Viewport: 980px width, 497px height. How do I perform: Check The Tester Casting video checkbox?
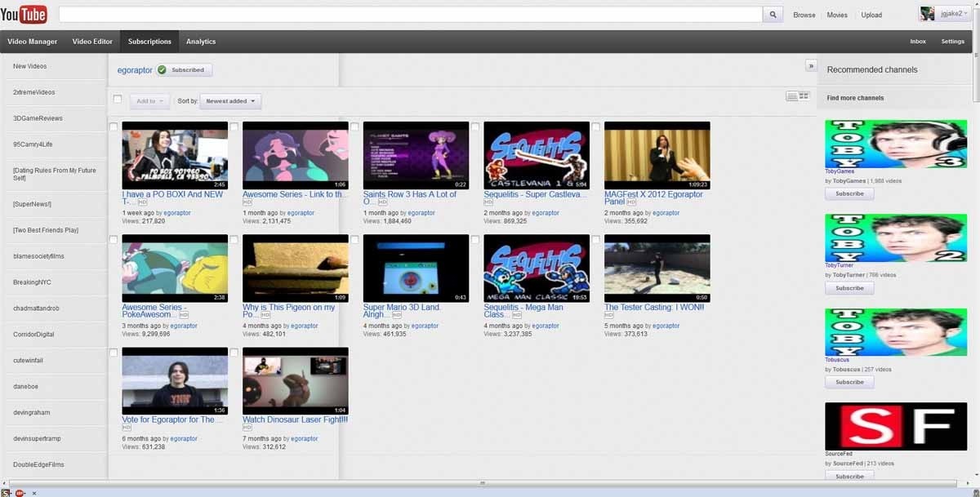(596, 240)
